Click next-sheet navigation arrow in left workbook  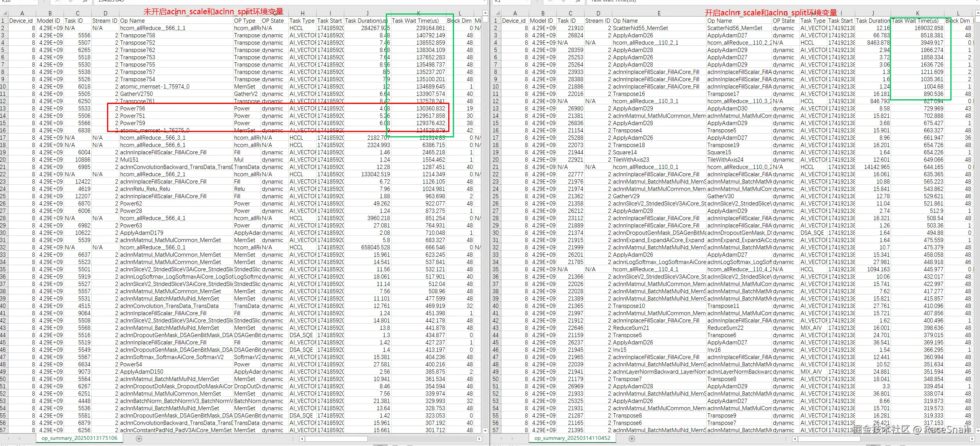tap(19, 439)
